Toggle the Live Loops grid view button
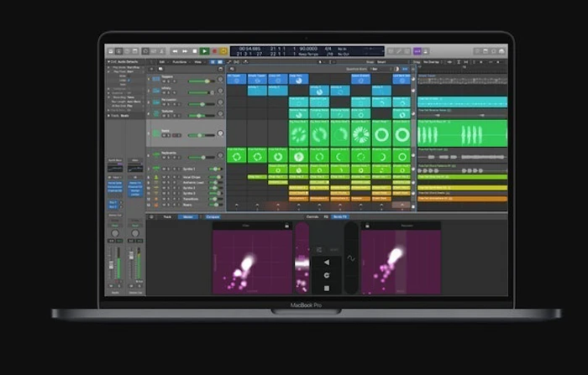Screen dimensions: 588x375 213,62
